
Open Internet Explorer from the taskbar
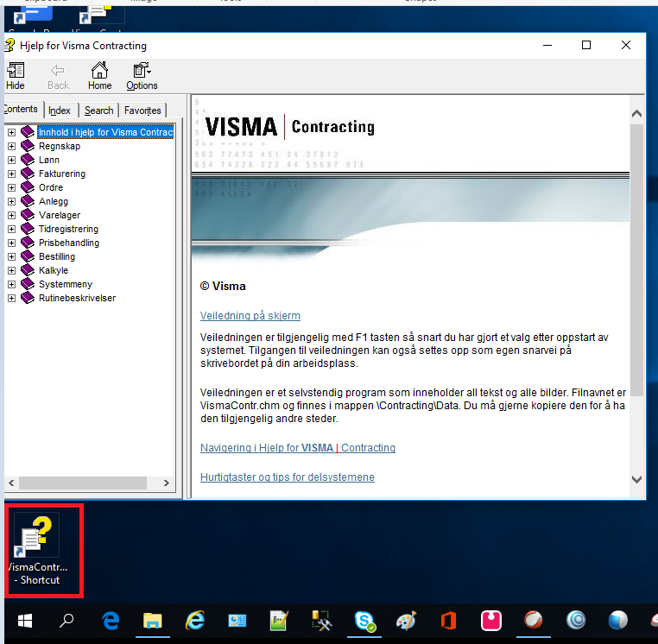[195, 621]
